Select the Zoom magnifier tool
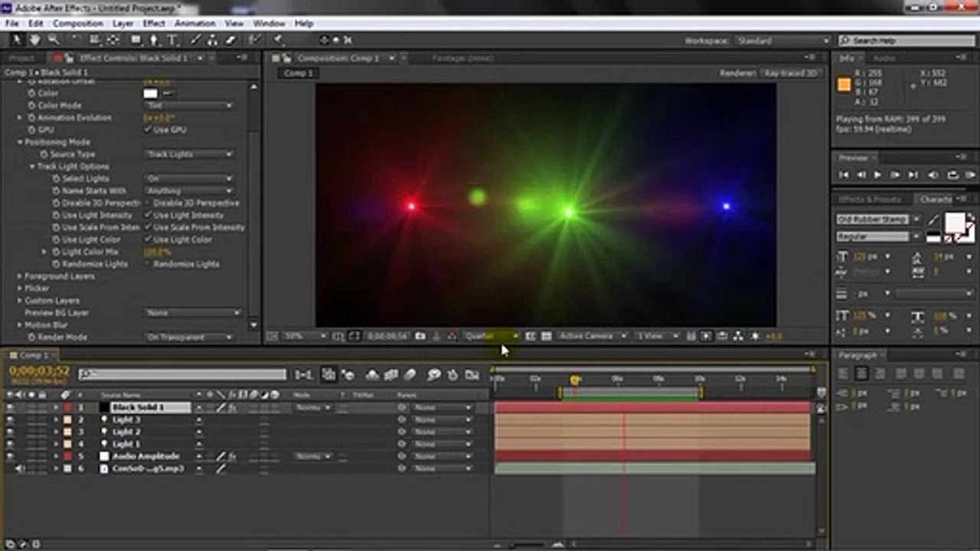 54,40
